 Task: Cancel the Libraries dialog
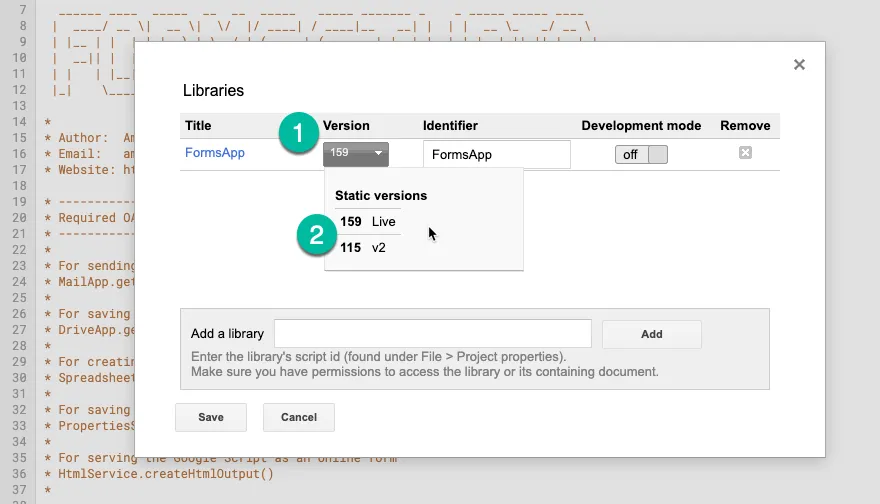tap(298, 417)
